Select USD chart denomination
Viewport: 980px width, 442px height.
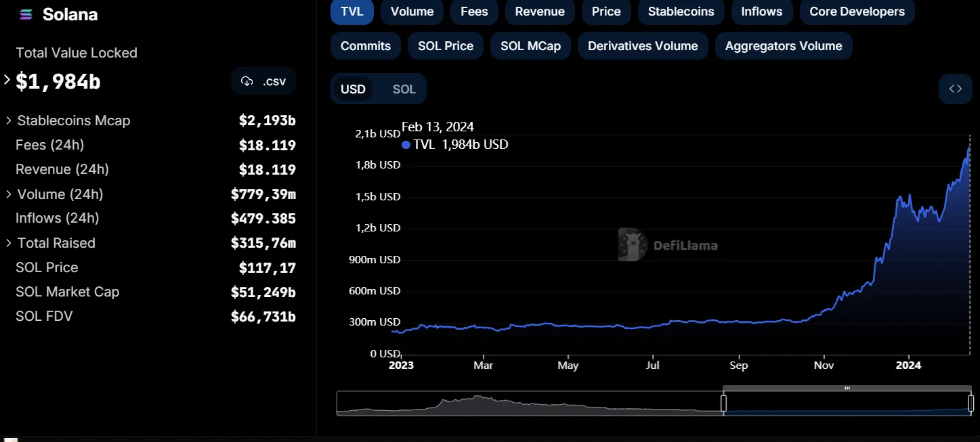353,89
